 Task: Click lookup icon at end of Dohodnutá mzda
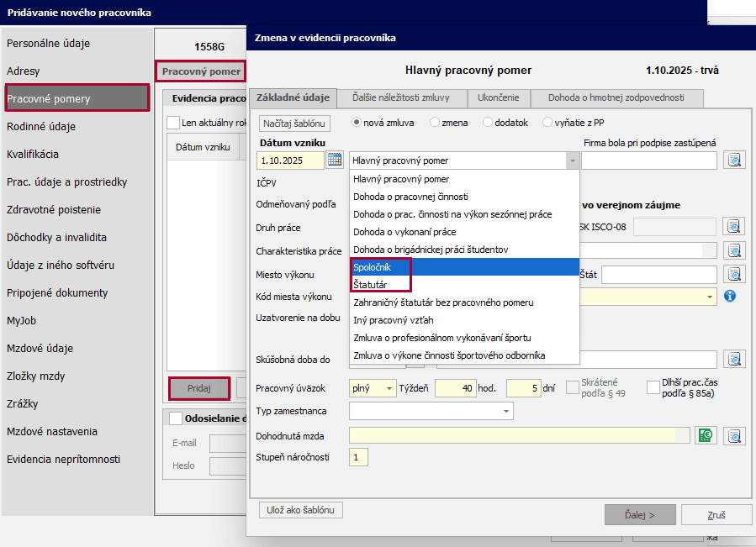click(735, 435)
